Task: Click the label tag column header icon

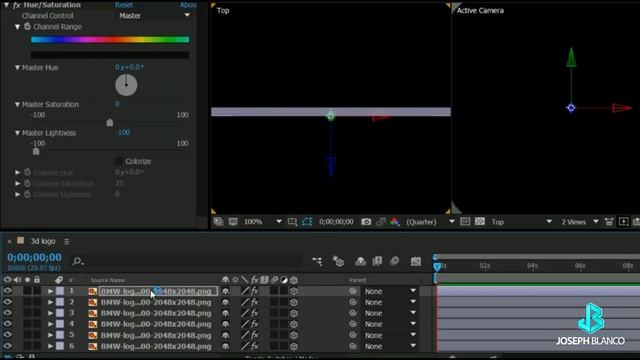Action: pos(59,280)
